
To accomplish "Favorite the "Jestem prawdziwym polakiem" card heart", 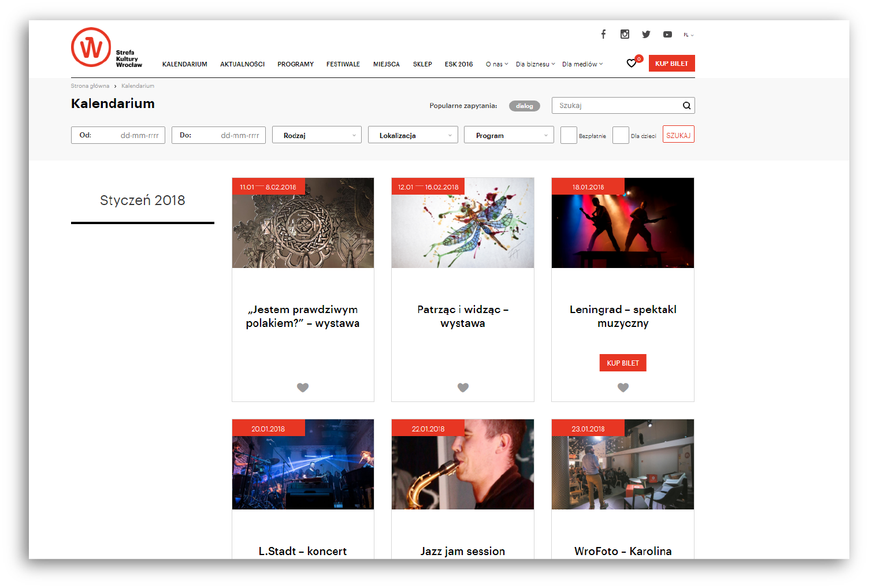I will [303, 388].
